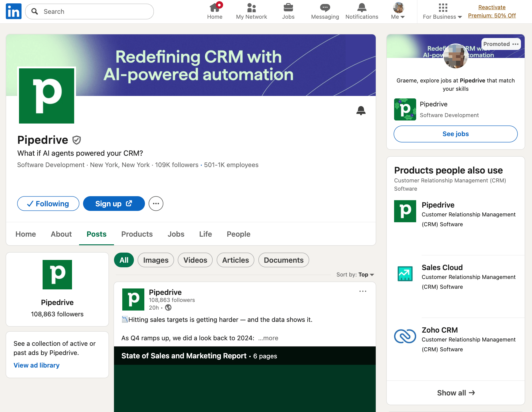The image size is (532, 412).
Task: Switch to the About tab
Action: point(61,234)
